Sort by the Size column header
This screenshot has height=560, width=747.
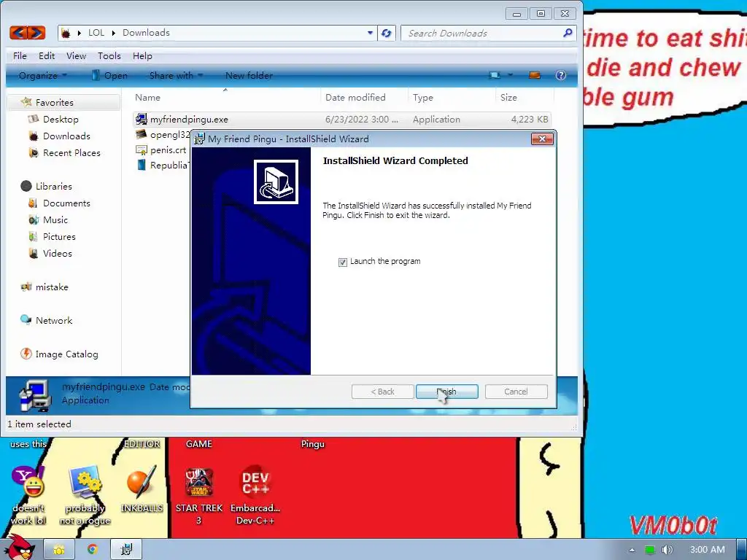[524, 97]
